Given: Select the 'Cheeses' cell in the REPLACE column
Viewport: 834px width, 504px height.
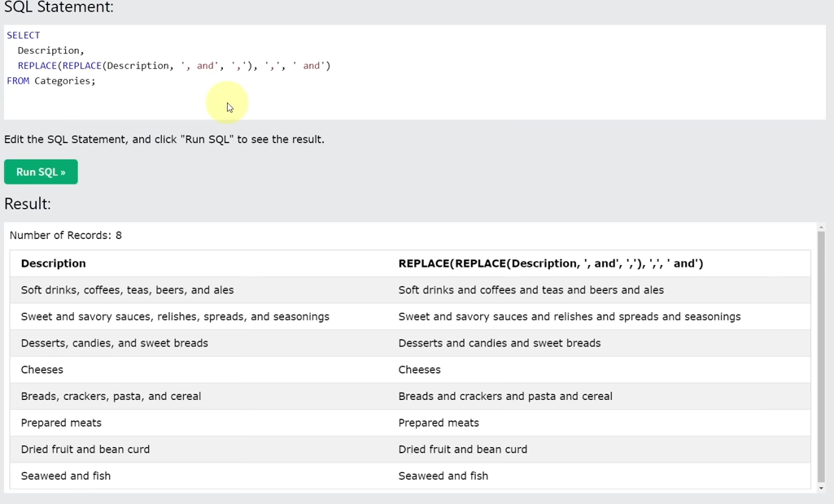Looking at the screenshot, I should pyautogui.click(x=419, y=370).
